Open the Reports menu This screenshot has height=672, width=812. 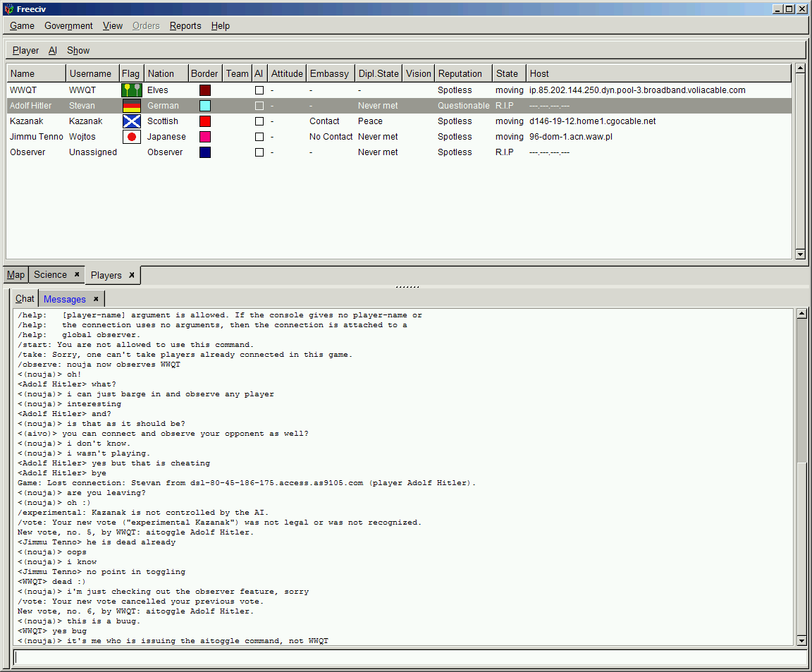point(185,26)
